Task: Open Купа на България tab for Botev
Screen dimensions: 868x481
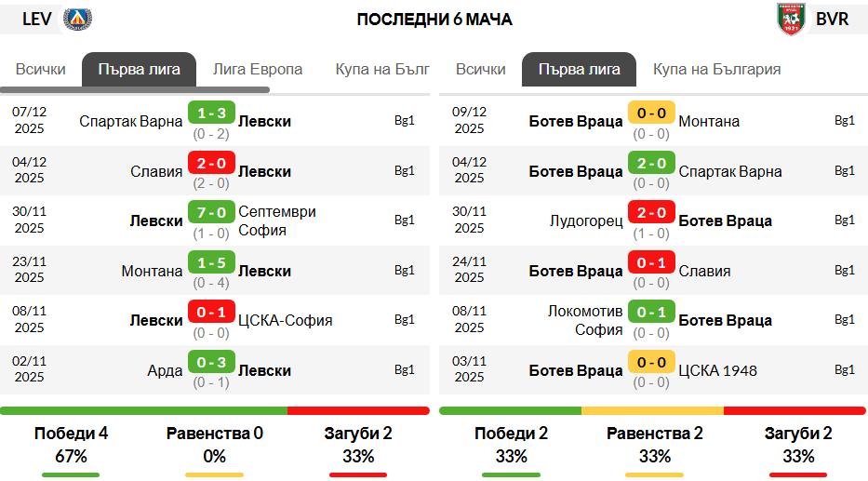Action: pyautogui.click(x=717, y=69)
